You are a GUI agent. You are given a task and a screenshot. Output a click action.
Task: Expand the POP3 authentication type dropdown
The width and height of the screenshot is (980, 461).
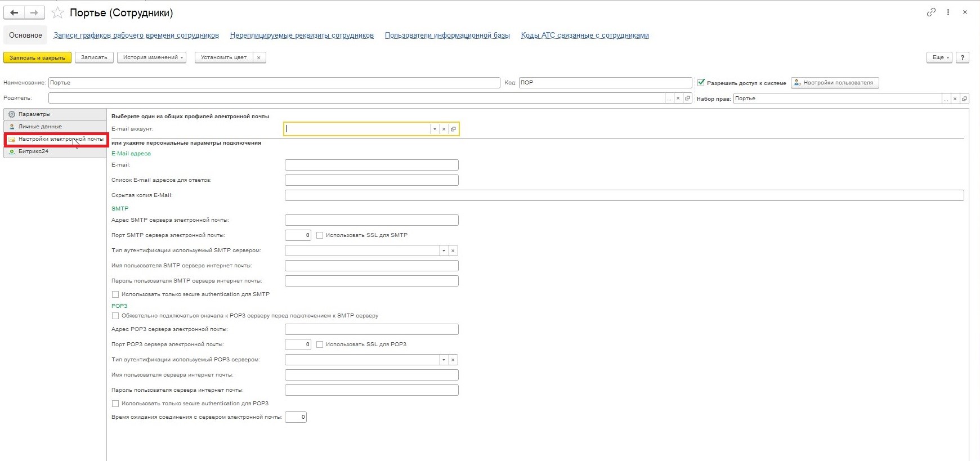[444, 360]
